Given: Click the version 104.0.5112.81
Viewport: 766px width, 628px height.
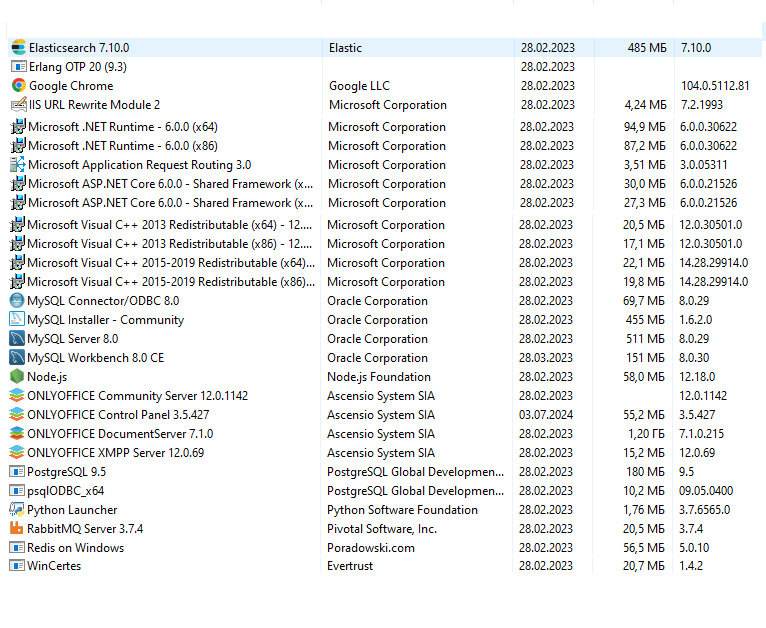Looking at the screenshot, I should [x=715, y=86].
